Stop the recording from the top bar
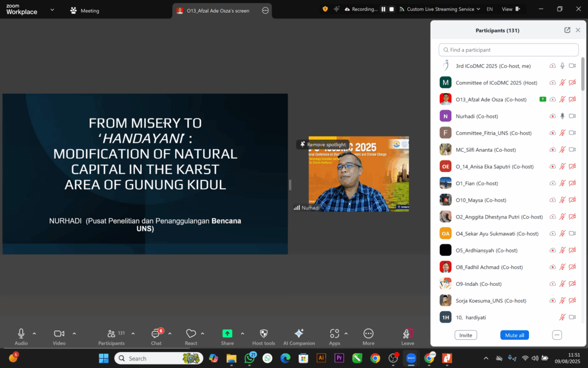The height and width of the screenshot is (368, 588). [x=392, y=10]
